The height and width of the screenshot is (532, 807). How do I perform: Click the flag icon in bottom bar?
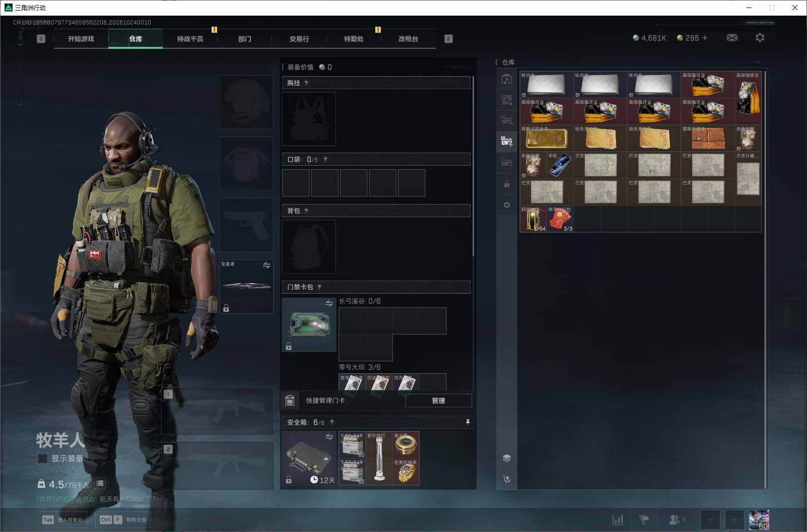644,519
